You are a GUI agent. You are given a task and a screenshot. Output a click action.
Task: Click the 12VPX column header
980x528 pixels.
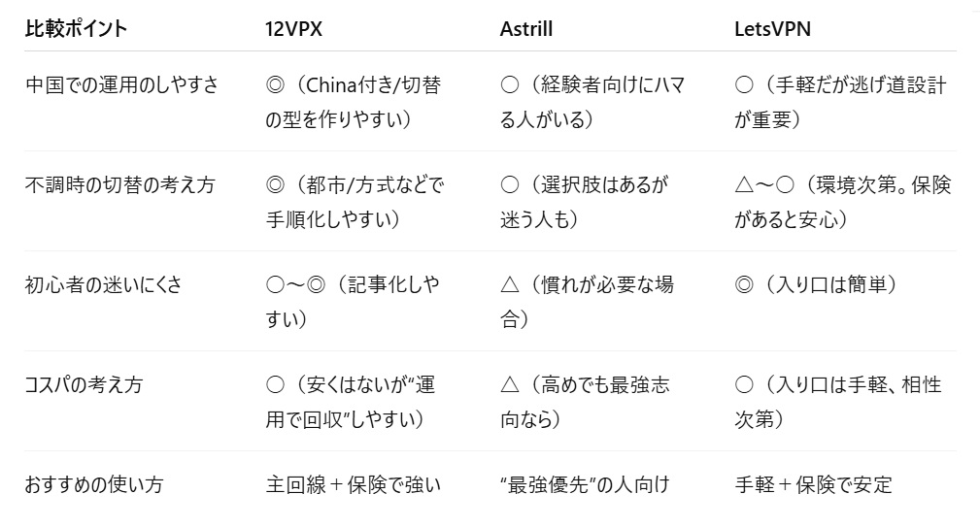293,29
